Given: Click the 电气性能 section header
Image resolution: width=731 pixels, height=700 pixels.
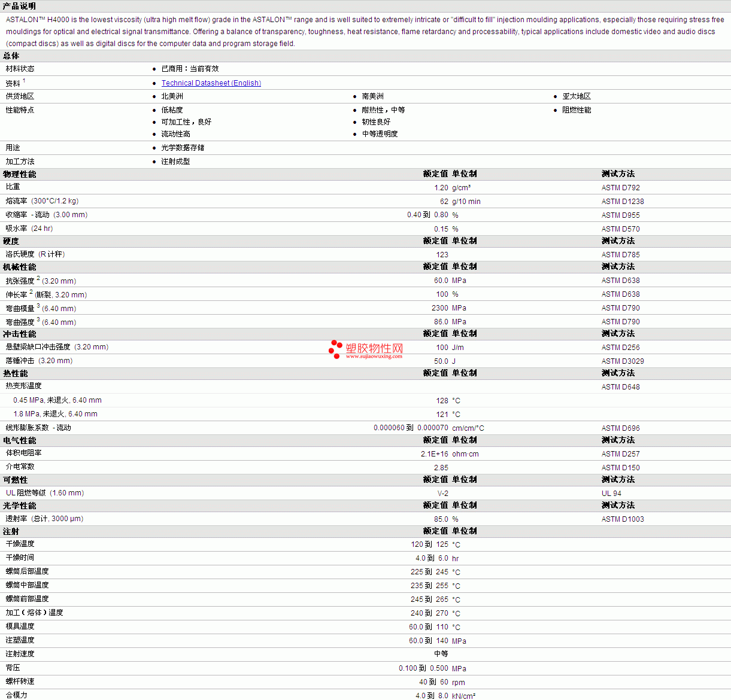Looking at the screenshot, I should coord(19,440).
